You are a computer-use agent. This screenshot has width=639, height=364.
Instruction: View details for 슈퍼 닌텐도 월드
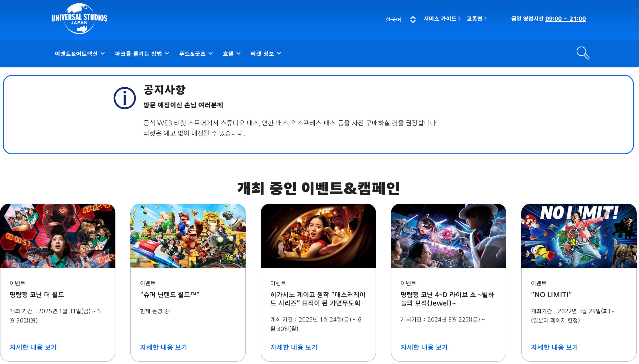point(163,347)
